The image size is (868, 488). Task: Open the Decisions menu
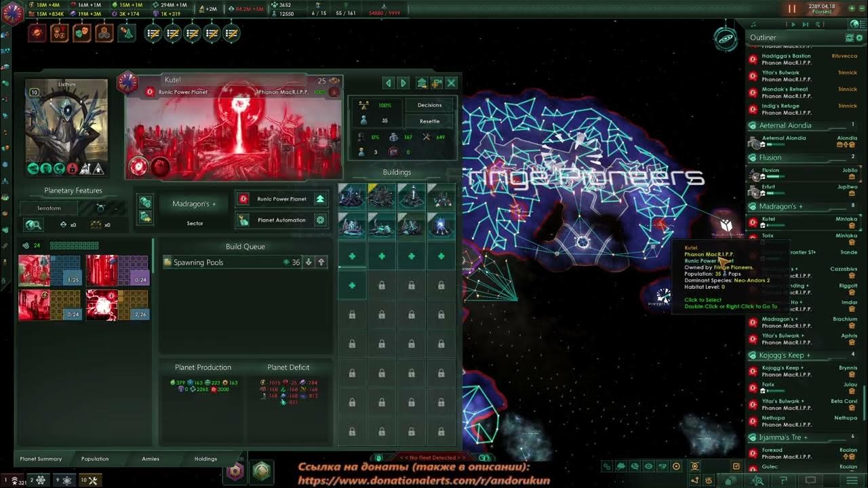(x=429, y=105)
